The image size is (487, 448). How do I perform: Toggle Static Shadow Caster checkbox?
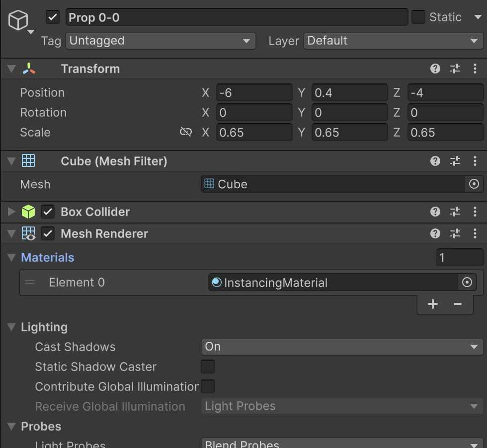208,367
